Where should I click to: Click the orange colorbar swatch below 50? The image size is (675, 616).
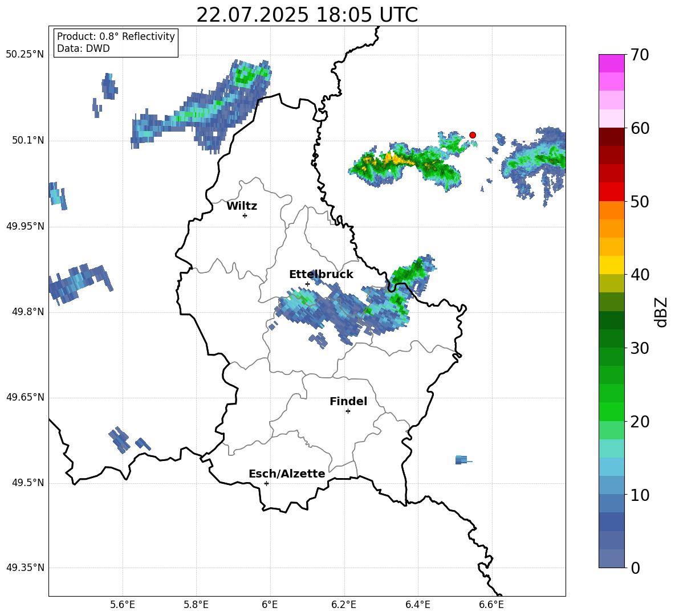click(612, 210)
